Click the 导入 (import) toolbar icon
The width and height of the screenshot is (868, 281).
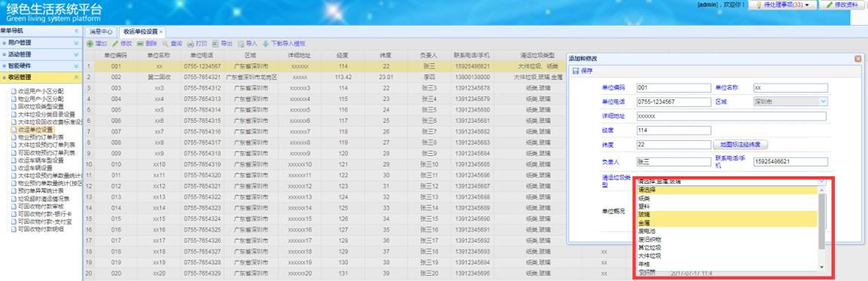(x=241, y=43)
